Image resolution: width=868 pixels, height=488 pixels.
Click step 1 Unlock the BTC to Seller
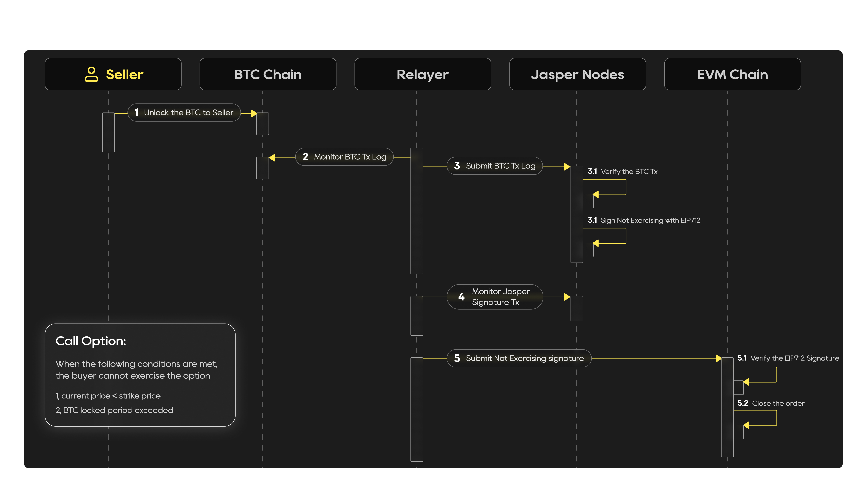(x=184, y=113)
